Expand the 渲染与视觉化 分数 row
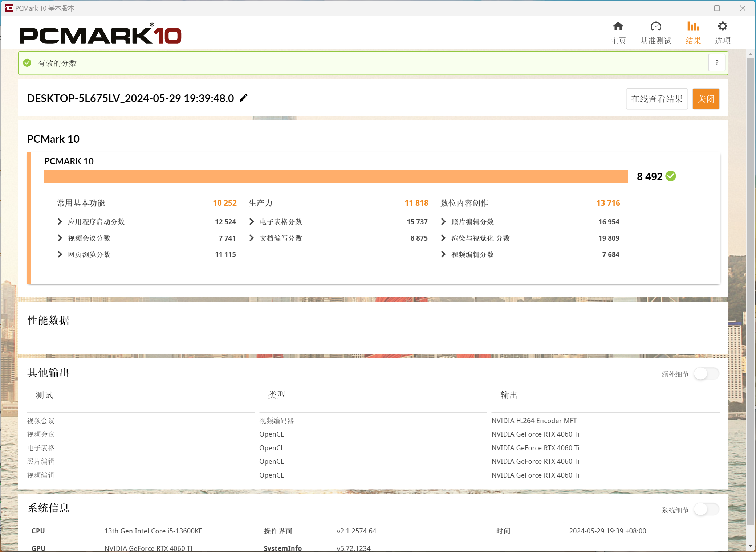The image size is (756, 552). [443, 238]
